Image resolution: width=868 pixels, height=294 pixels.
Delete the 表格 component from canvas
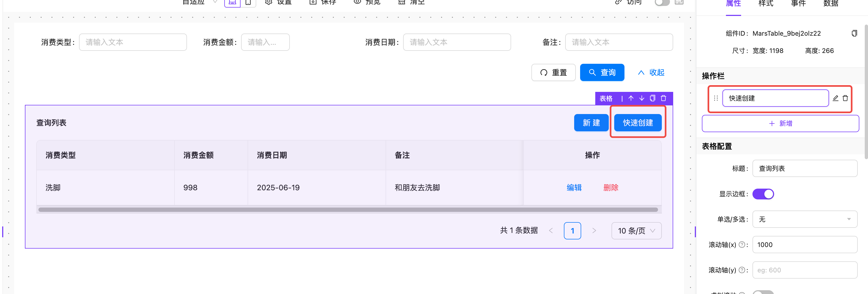tap(663, 98)
